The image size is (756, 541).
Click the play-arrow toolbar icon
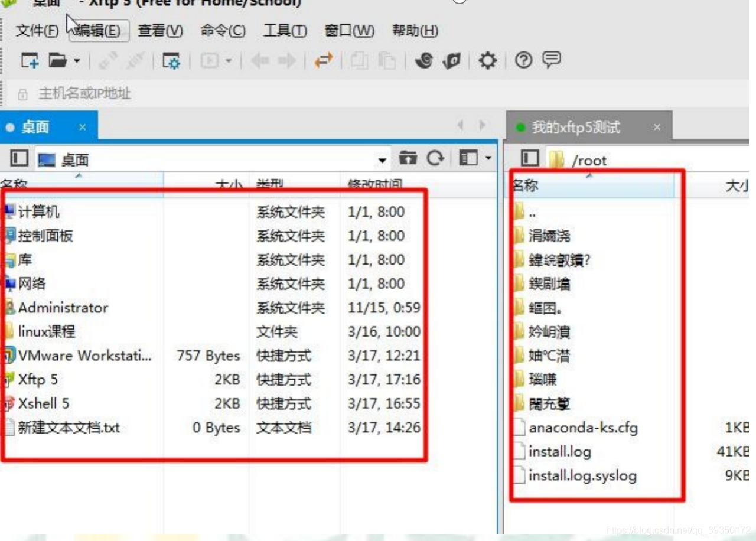click(x=210, y=60)
